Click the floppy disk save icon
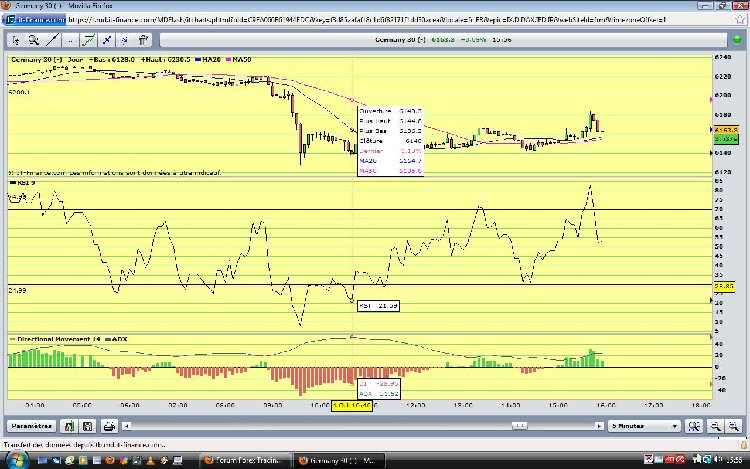Viewport: 750px width, 469px height. click(x=87, y=426)
